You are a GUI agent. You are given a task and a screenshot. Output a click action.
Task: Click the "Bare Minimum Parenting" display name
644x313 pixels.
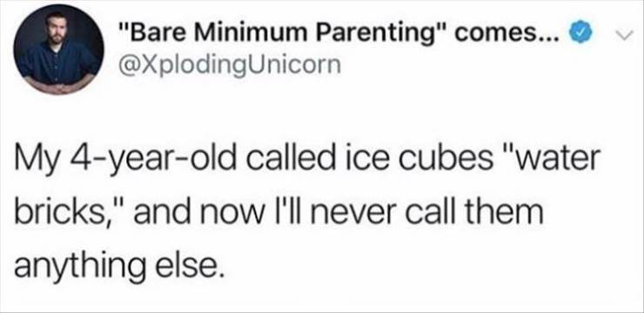pyautogui.click(x=282, y=36)
